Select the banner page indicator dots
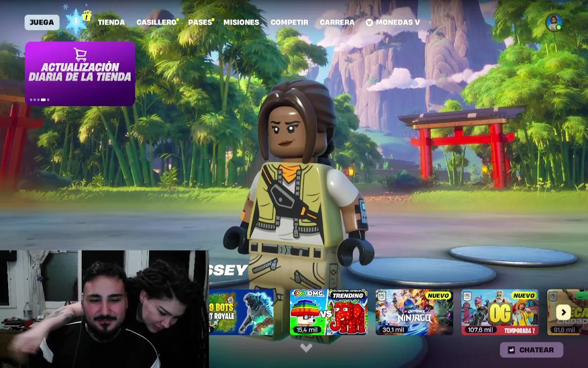The image size is (588, 368). (39, 100)
